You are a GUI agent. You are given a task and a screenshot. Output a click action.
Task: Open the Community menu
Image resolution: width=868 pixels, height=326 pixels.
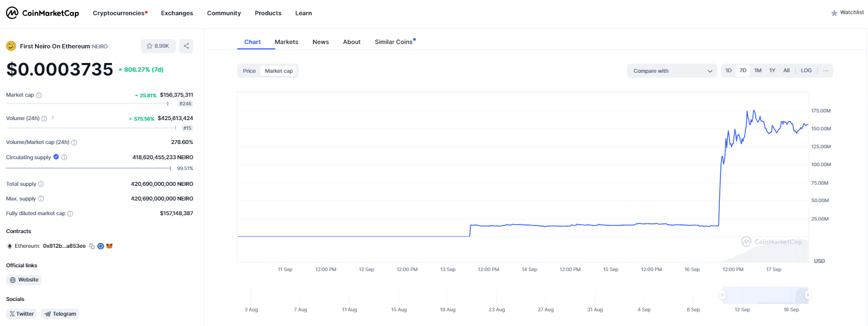[224, 13]
